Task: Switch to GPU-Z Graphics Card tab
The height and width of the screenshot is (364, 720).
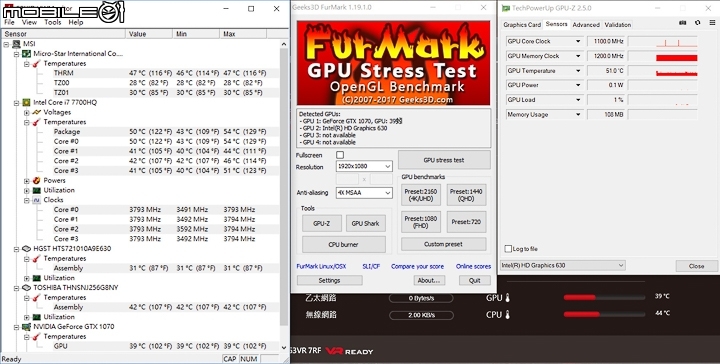Action: click(x=522, y=25)
